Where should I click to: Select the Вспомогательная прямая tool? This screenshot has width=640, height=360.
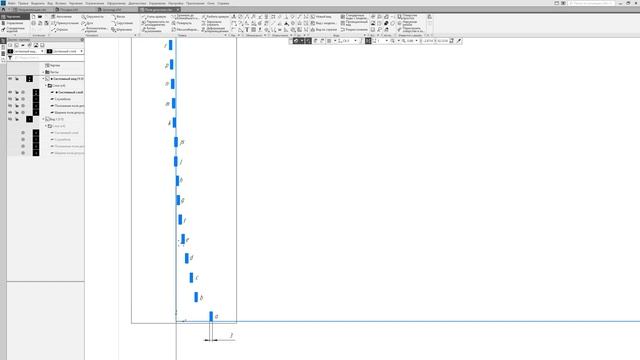coord(94,30)
